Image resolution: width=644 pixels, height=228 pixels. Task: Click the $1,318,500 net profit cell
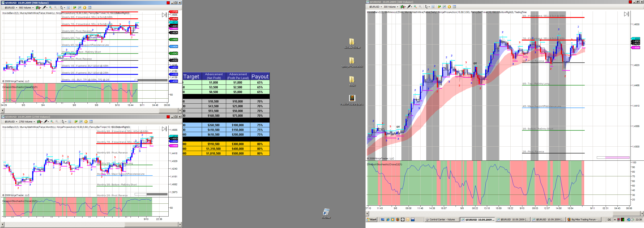pos(214,149)
